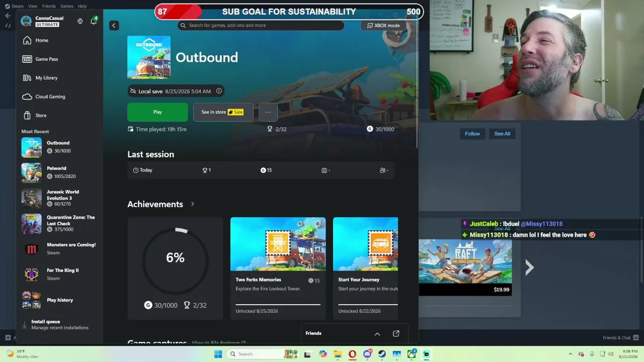
Task: Click the Unlocked 8/25/2026 text
Action: (x=257, y=311)
